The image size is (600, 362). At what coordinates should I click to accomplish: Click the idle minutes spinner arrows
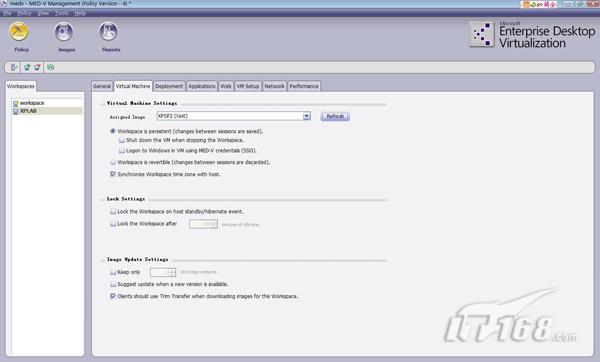(214, 224)
